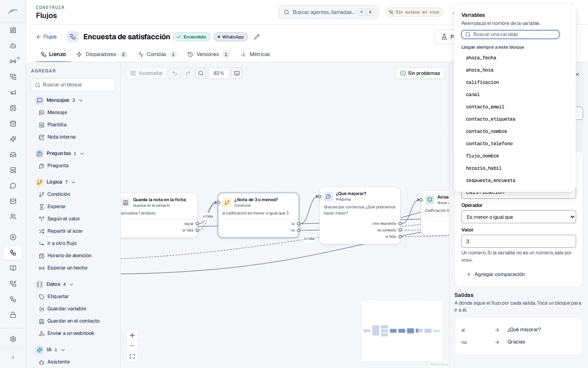
Task: Open the live broadcast icon with green dot
Action: pos(13,61)
